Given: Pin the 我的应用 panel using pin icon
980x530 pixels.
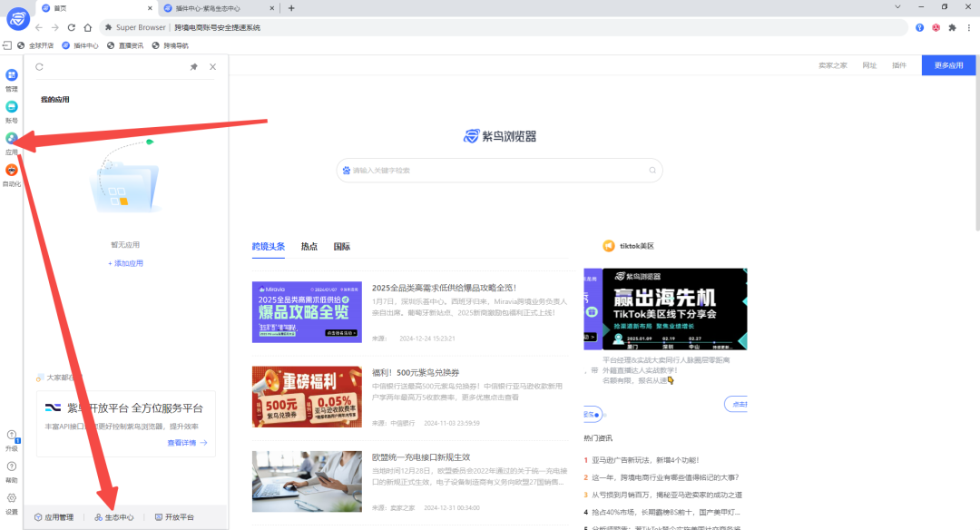Looking at the screenshot, I should coord(194,66).
